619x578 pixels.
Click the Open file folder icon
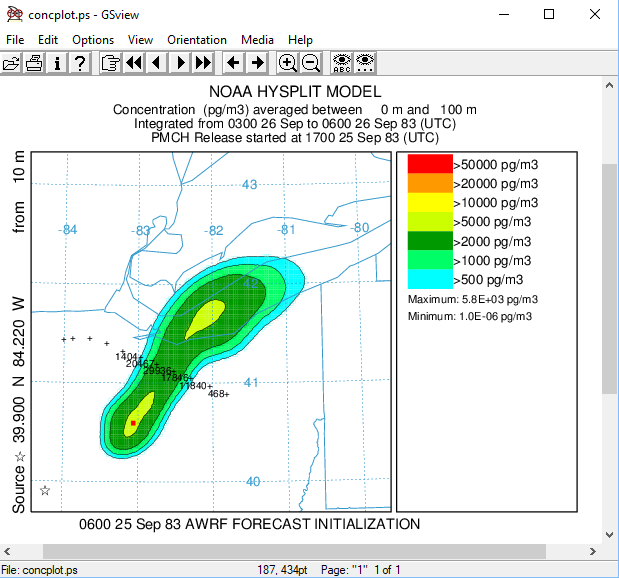(x=11, y=63)
